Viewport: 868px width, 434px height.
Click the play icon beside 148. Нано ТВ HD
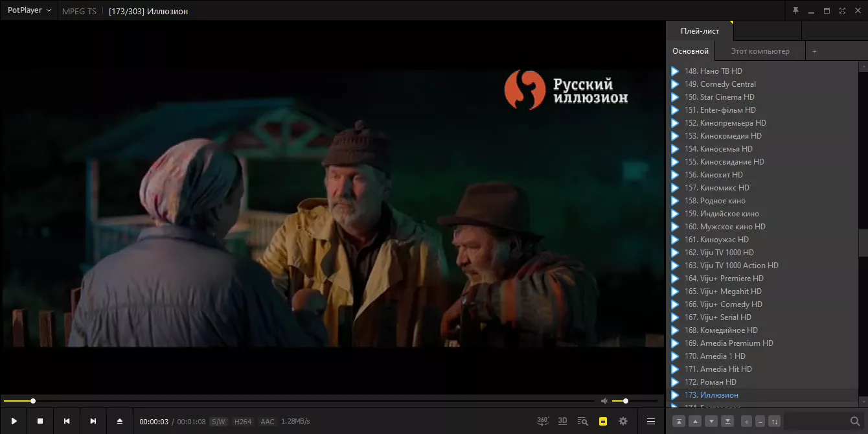click(675, 71)
